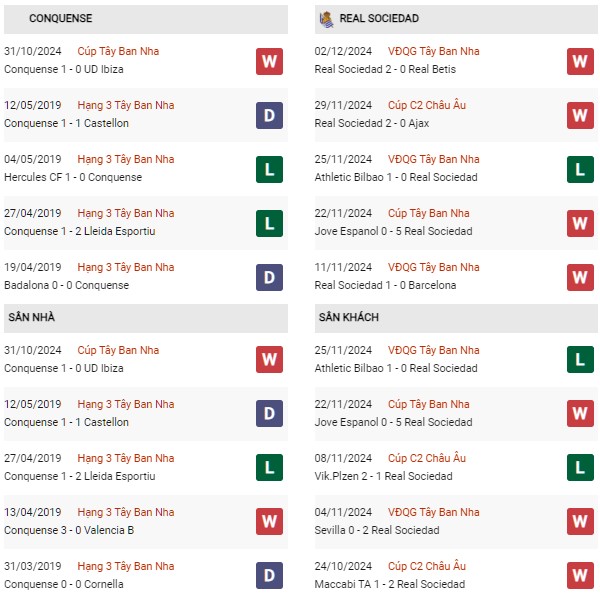Select the SÂN NHÀ section header
The image size is (600, 597).
(146, 318)
